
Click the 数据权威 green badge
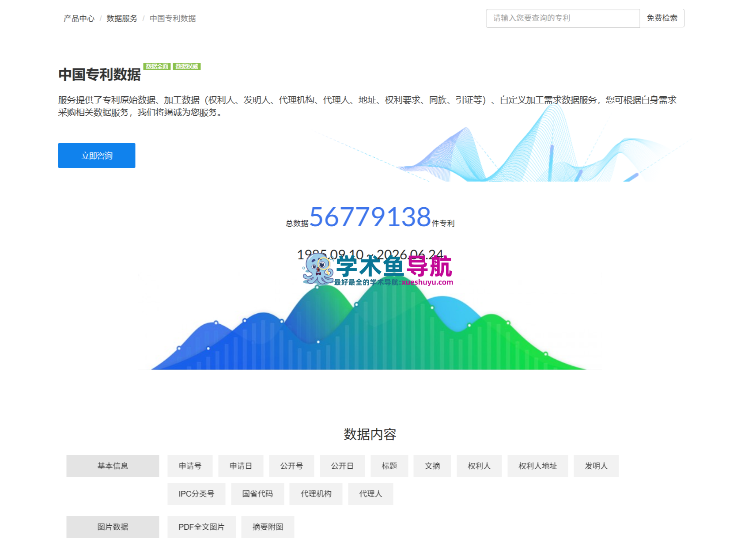[x=187, y=66]
